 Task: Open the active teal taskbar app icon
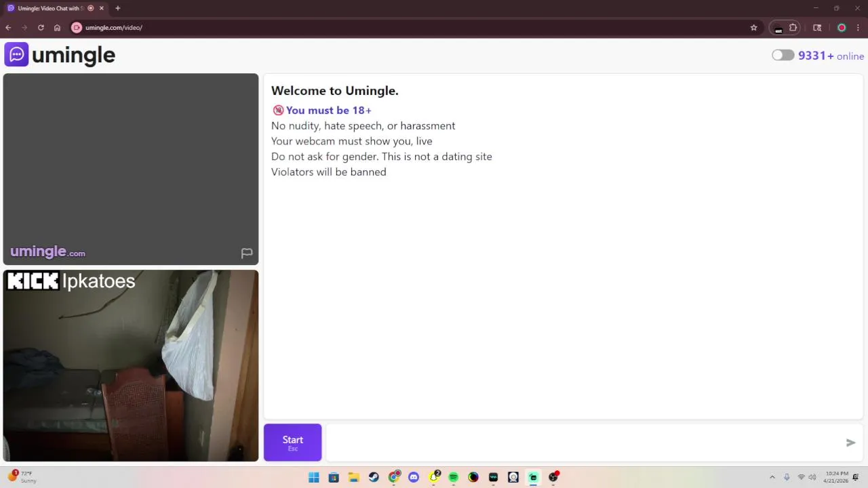click(534, 477)
